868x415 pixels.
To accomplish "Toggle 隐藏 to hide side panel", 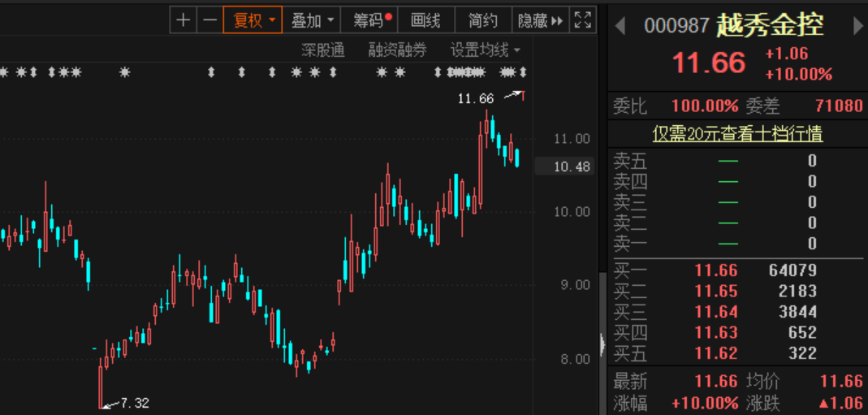I will (x=541, y=20).
